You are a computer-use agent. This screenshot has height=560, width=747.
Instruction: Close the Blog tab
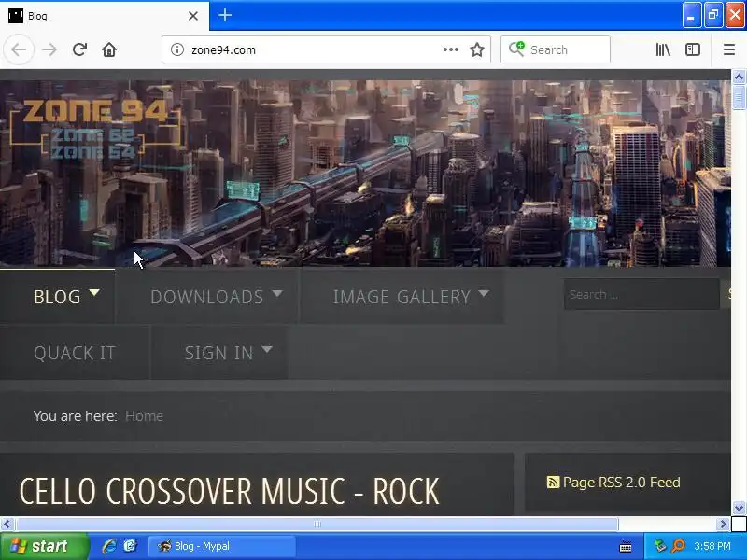point(193,16)
